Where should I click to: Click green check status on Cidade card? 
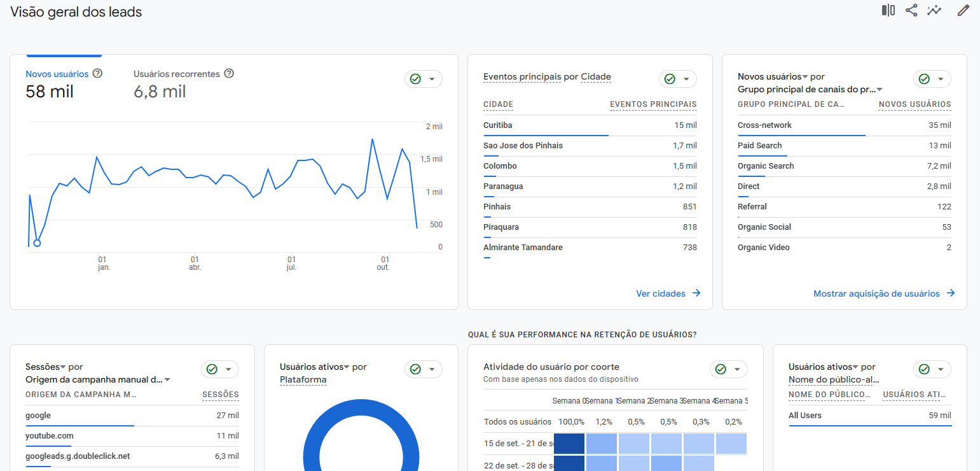[x=670, y=79]
